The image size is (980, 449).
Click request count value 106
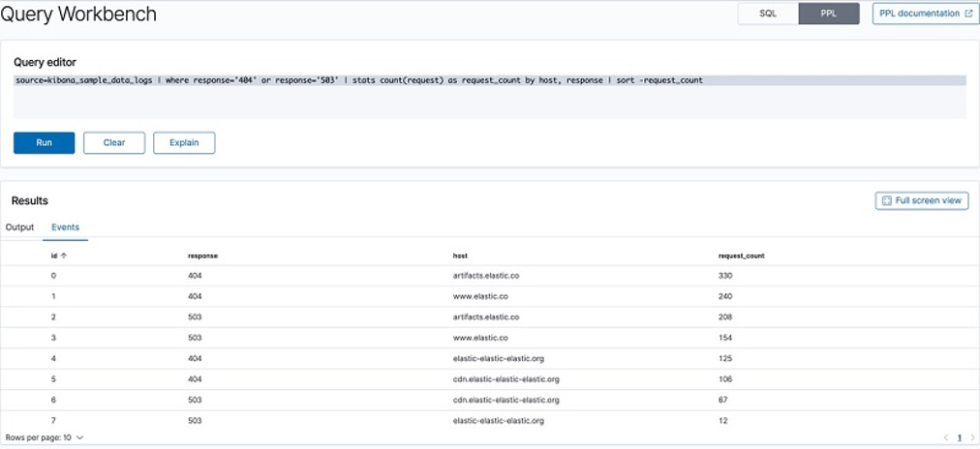[x=725, y=379]
